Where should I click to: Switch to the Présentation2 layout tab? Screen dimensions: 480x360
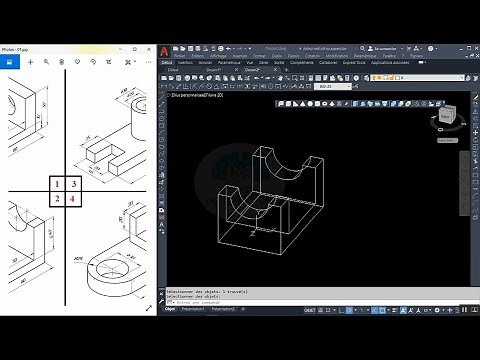pyautogui.click(x=223, y=309)
